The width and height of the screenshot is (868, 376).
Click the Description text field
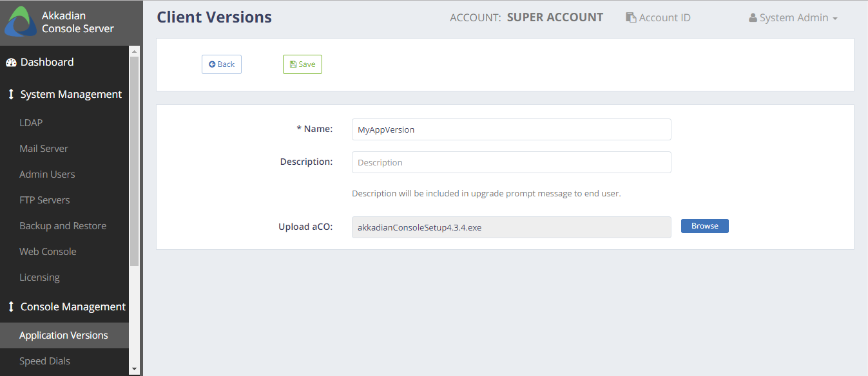tap(512, 162)
